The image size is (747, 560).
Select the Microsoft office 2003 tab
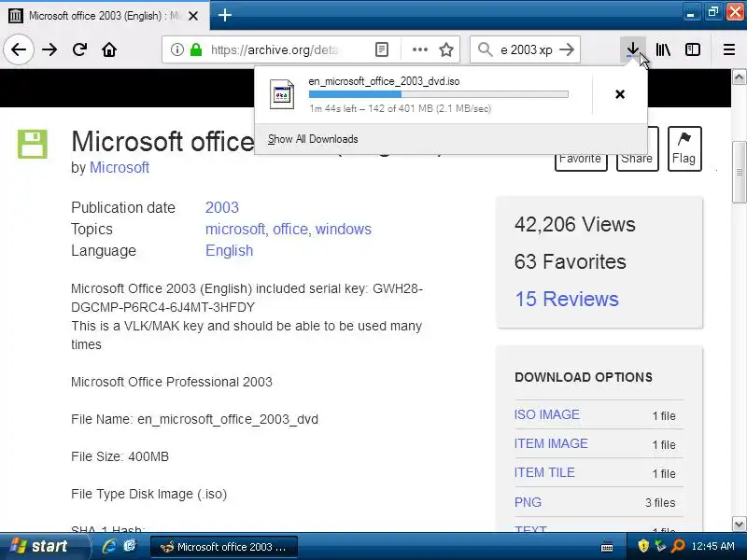point(104,16)
